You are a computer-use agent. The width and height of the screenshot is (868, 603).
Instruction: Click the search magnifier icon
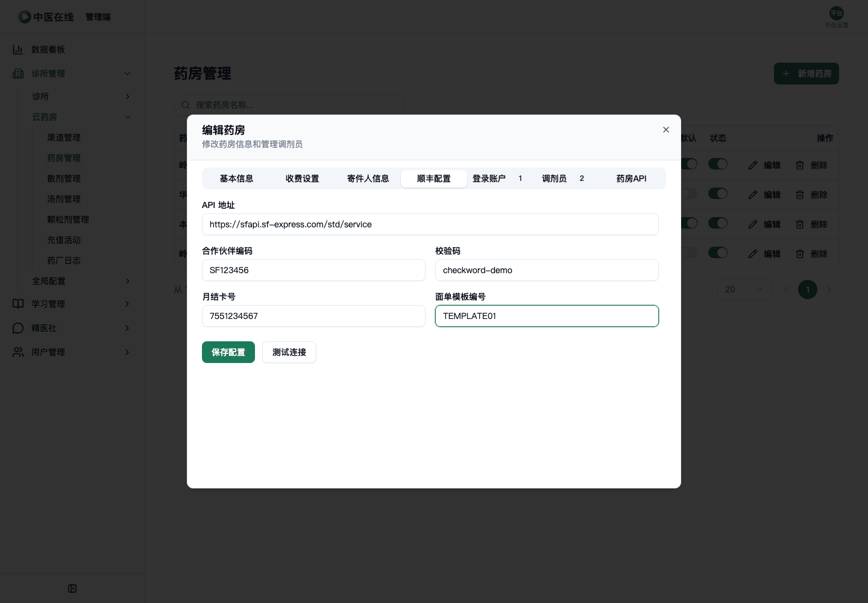[186, 105]
